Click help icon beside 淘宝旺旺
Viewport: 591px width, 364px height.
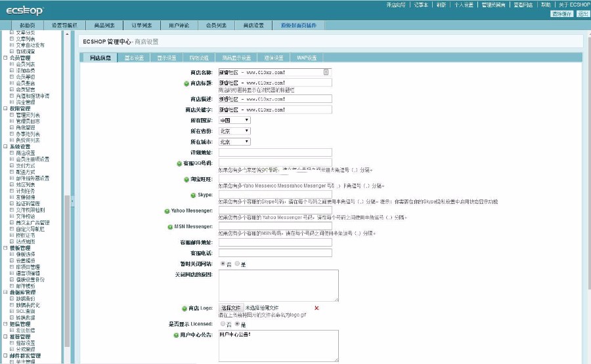186,180
